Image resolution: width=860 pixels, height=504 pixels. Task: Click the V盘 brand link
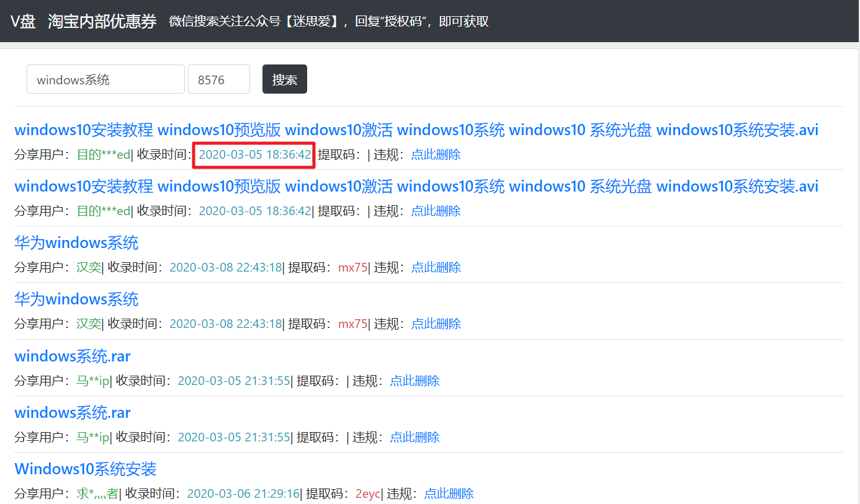pyautogui.click(x=23, y=21)
